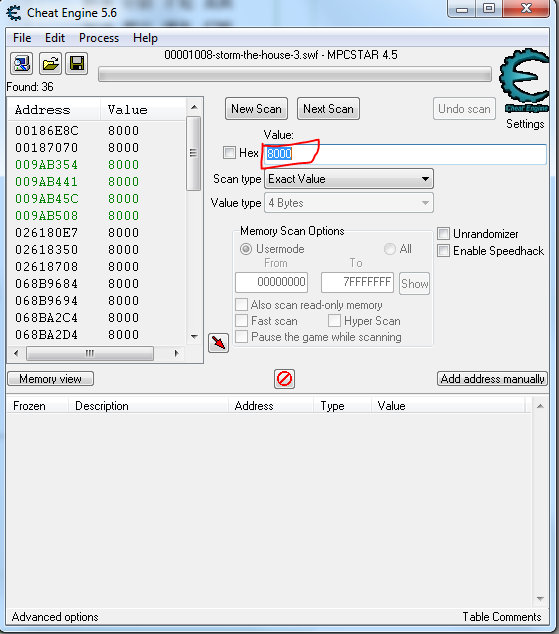
Task: Click the scan progress bar
Action: [x=295, y=74]
